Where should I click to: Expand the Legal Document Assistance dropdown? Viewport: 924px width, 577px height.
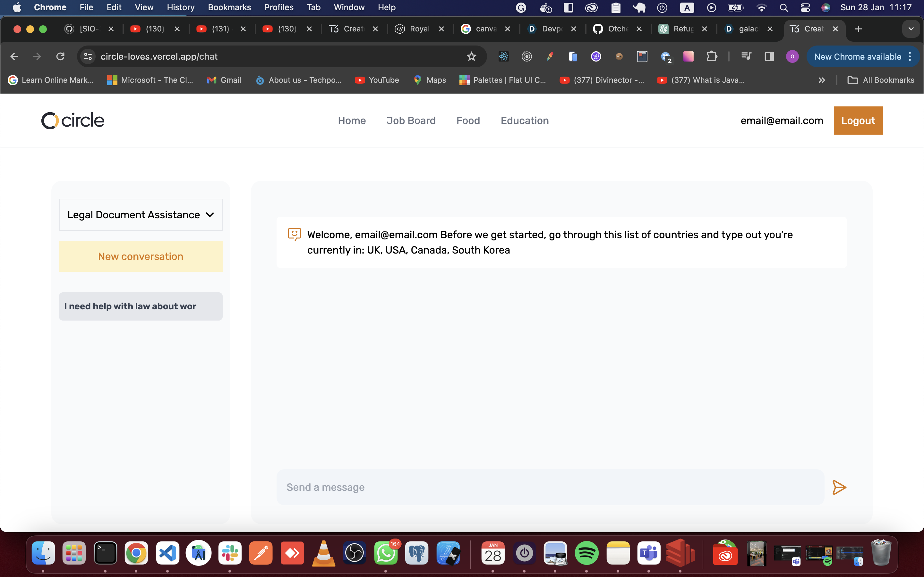(141, 215)
